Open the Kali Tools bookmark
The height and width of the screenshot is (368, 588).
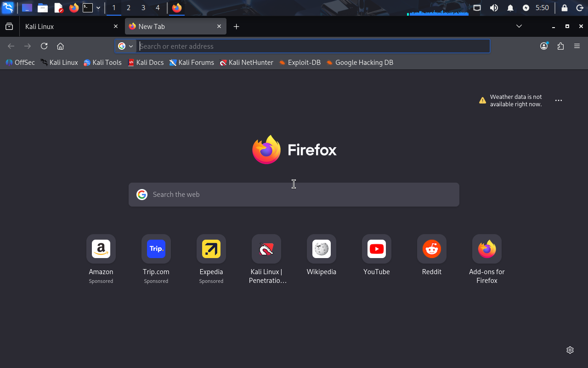click(102, 63)
